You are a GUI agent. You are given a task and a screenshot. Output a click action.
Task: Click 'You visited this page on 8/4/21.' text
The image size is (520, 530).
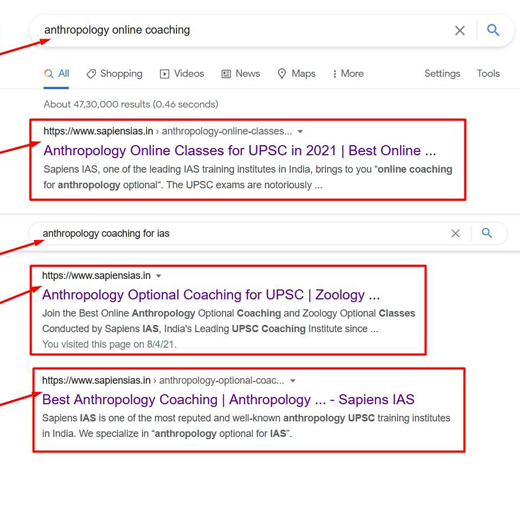point(109,344)
